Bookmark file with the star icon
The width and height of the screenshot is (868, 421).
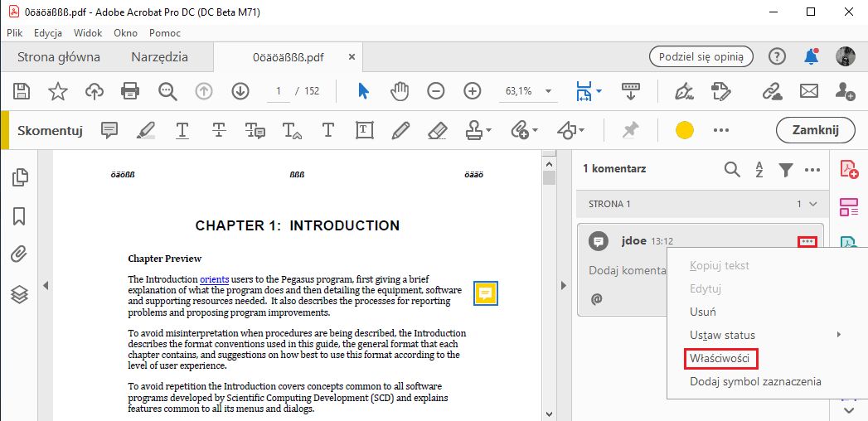(57, 91)
